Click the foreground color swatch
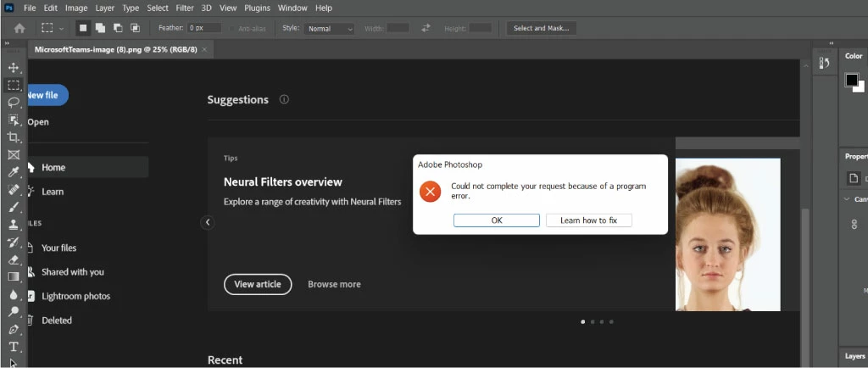This screenshot has width=868, height=368. point(851,80)
